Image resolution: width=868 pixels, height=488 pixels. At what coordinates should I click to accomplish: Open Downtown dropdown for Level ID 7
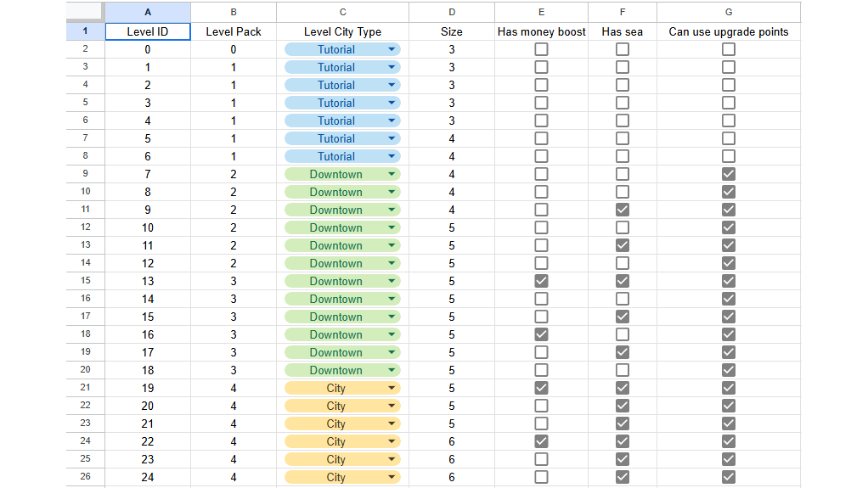click(392, 174)
